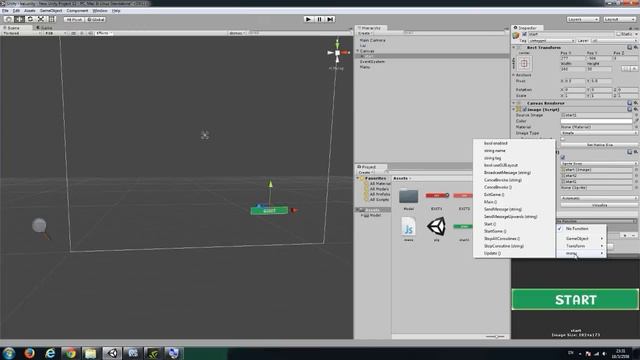Select the Rect tool in Unity toolbar
The width and height of the screenshot is (640, 360).
tap(52, 19)
